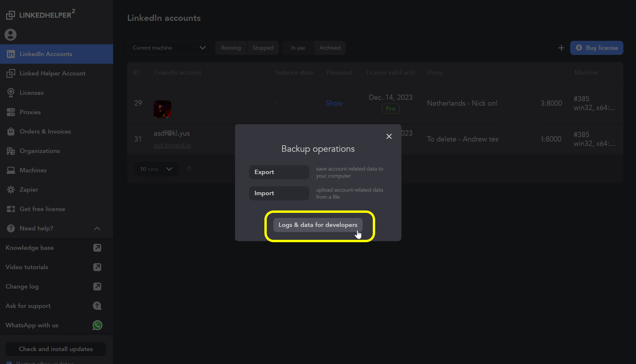The height and width of the screenshot is (364, 636).
Task: Click the LinkedHelper logo icon
Action: (x=11, y=15)
